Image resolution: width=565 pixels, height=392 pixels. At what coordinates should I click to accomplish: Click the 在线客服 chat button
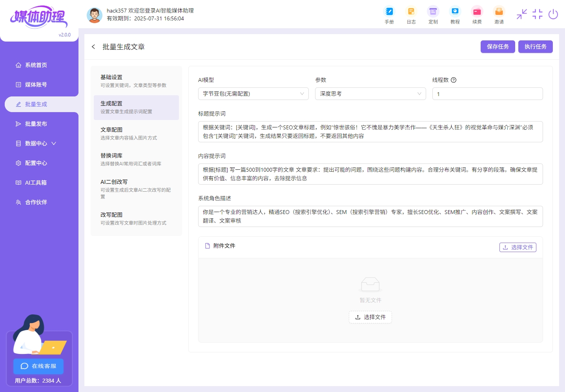click(38, 366)
